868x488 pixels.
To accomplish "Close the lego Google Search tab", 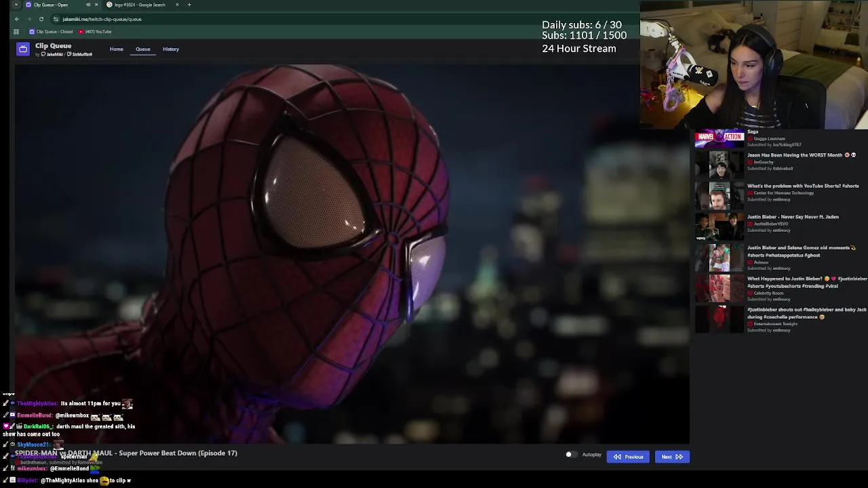I will tap(177, 5).
